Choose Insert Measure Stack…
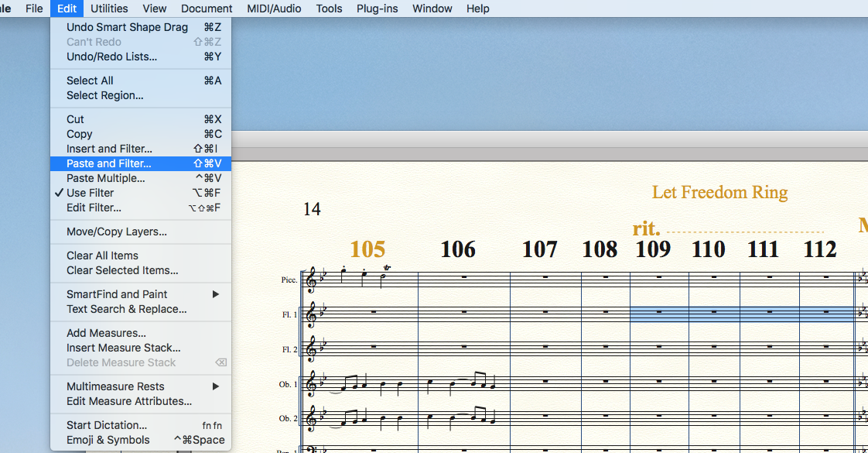This screenshot has width=868, height=453. click(x=123, y=348)
